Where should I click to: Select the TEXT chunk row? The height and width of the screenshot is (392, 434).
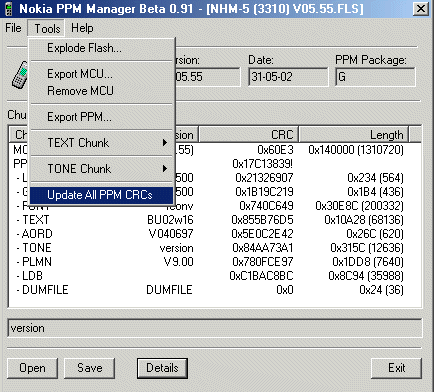[215, 220]
